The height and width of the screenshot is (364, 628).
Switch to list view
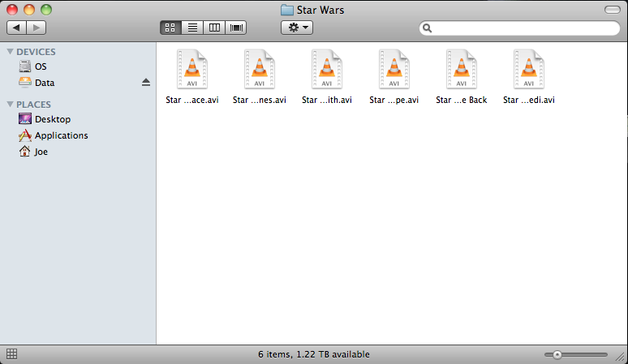click(192, 28)
